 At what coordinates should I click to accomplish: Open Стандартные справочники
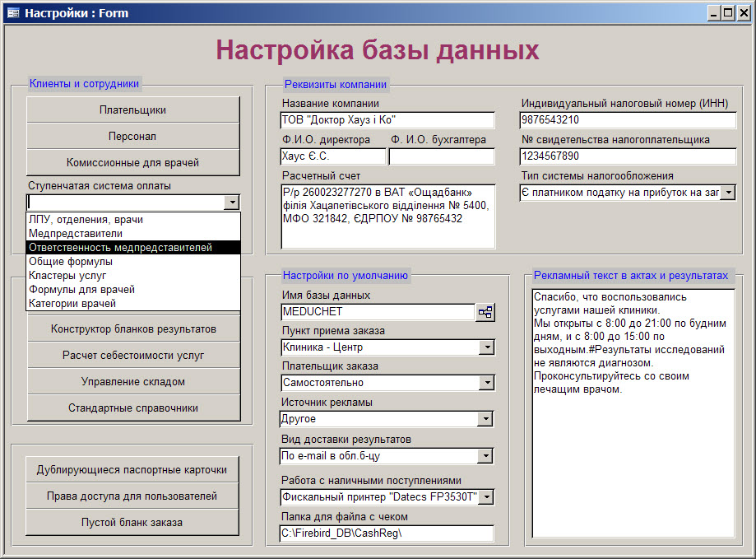[x=133, y=408]
